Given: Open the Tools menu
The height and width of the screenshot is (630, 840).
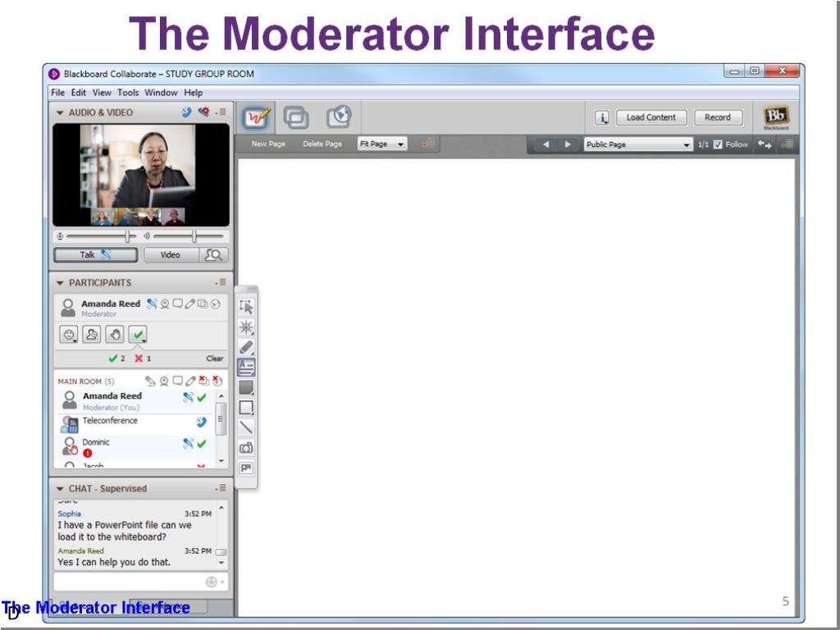Looking at the screenshot, I should tap(128, 92).
